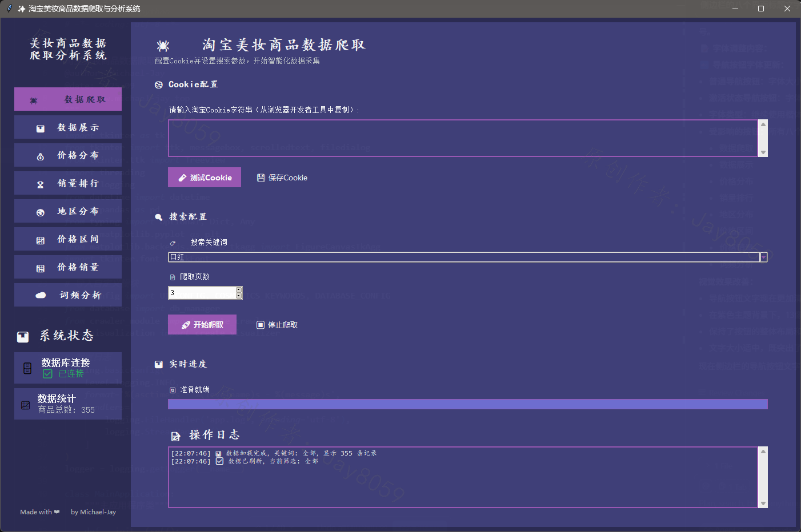Click the 操作日志 scrollbar down arrow
This screenshot has height=532, width=801.
(x=763, y=503)
